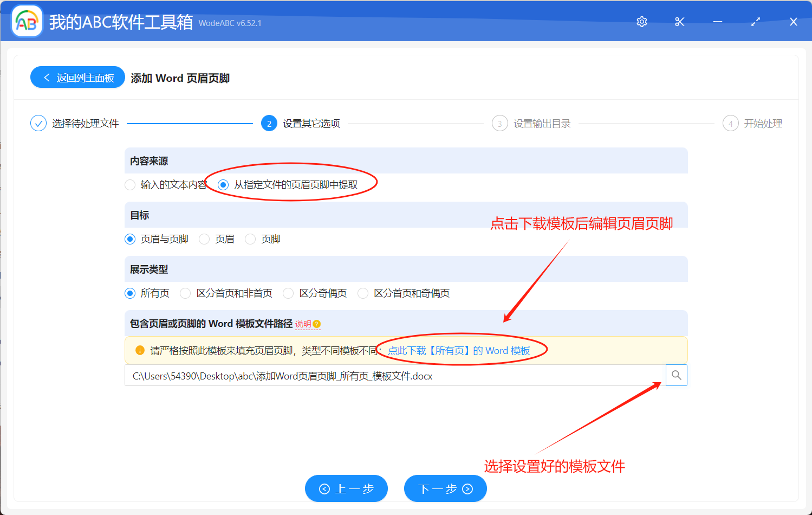Image resolution: width=812 pixels, height=515 pixels.
Task: Click the 返回到主面板 button
Action: click(77, 76)
